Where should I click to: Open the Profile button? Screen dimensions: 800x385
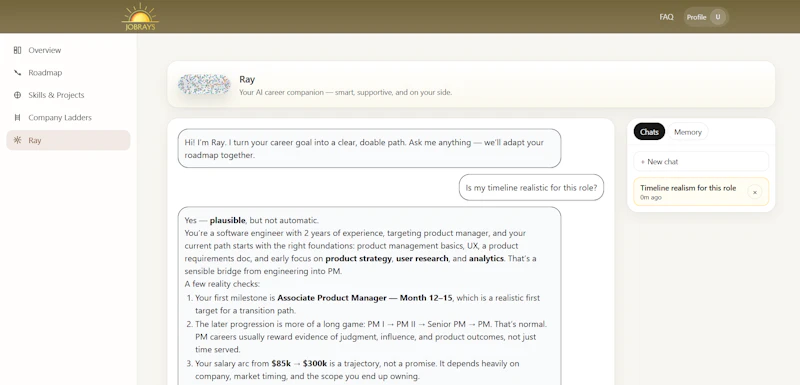706,17
